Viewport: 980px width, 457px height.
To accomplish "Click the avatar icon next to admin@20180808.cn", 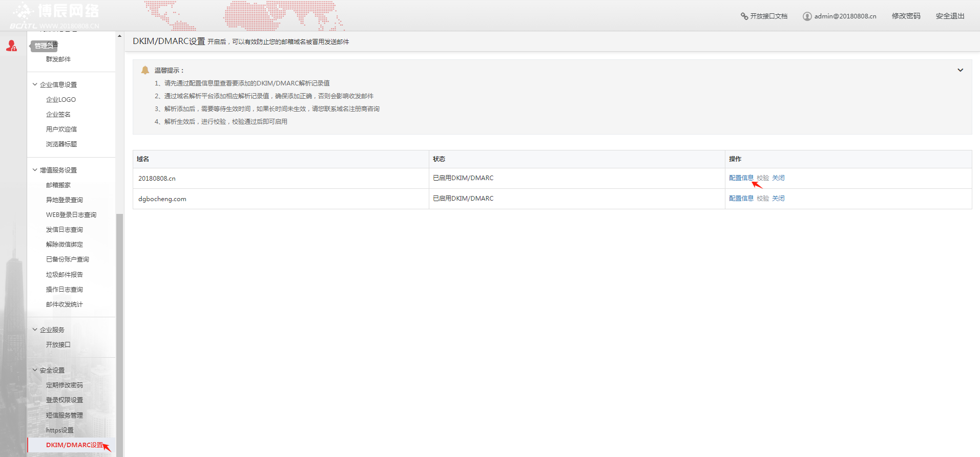I will coord(807,16).
